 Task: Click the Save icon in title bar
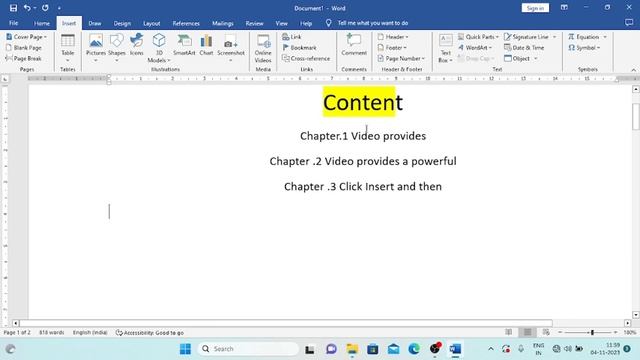coord(13,8)
